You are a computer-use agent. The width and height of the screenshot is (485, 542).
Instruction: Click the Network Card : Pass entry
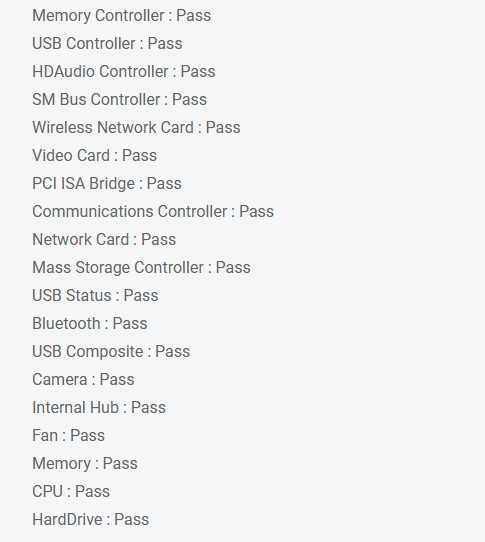(x=104, y=240)
